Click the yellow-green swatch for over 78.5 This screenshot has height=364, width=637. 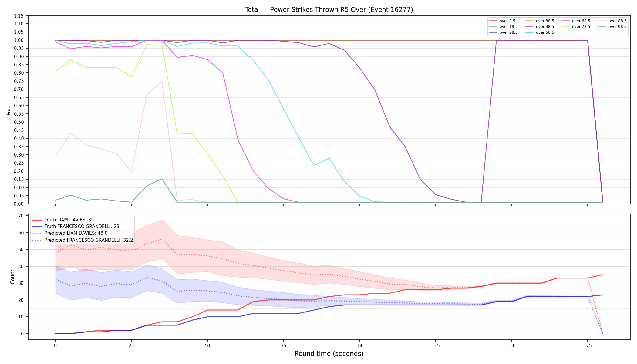tap(565, 27)
